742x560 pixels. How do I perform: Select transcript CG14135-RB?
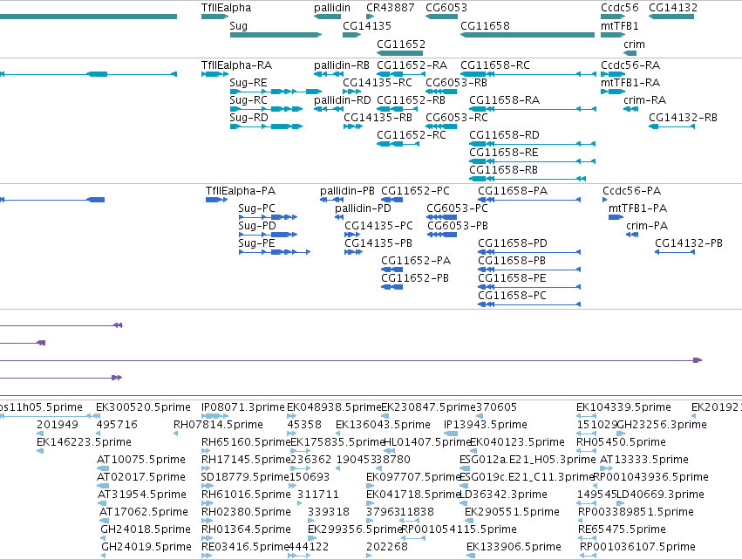click(353, 126)
